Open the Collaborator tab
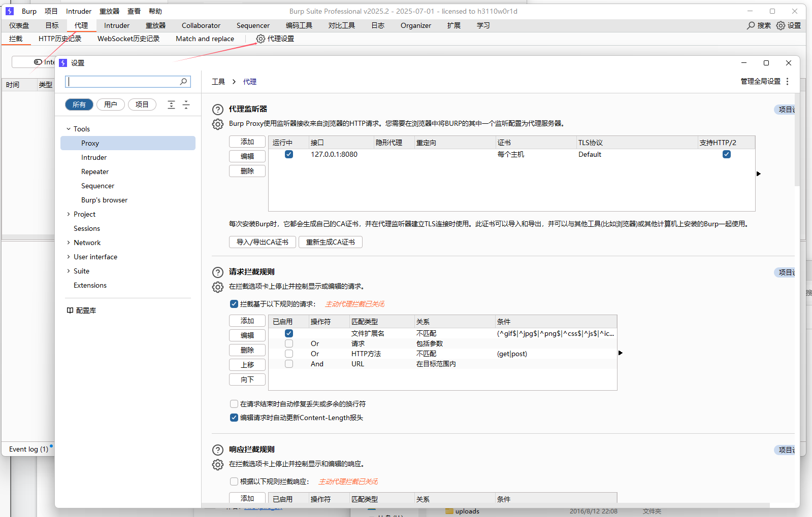 click(x=201, y=25)
